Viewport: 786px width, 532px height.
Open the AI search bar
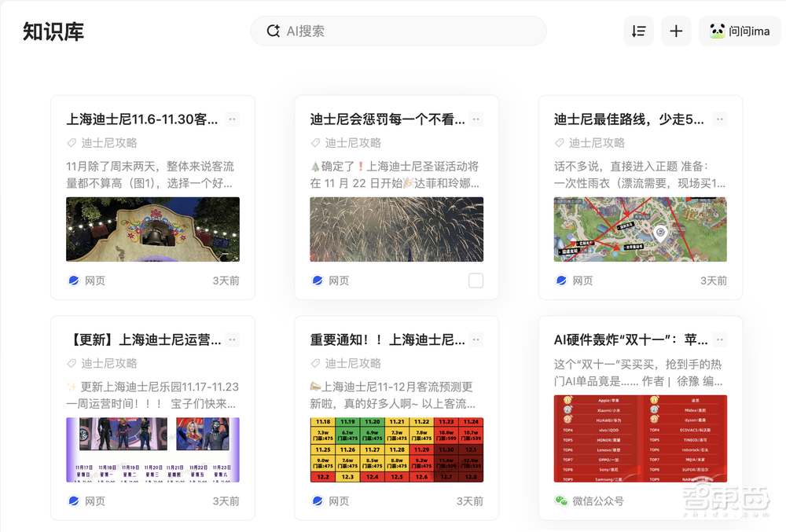click(x=399, y=31)
